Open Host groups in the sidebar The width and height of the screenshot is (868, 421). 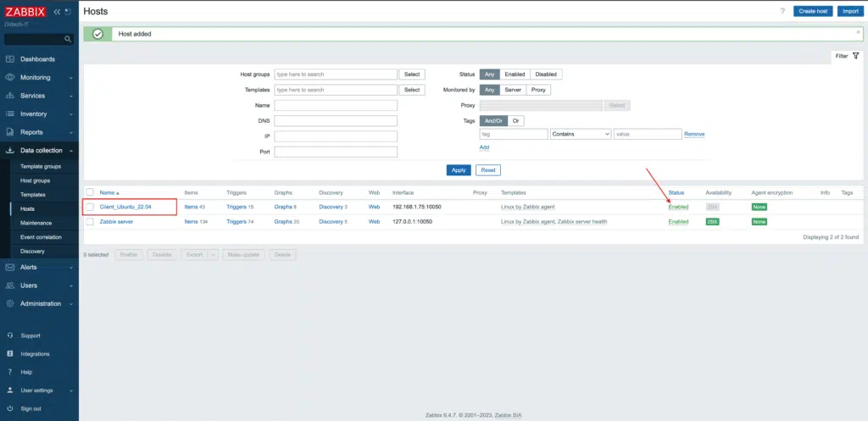35,181
